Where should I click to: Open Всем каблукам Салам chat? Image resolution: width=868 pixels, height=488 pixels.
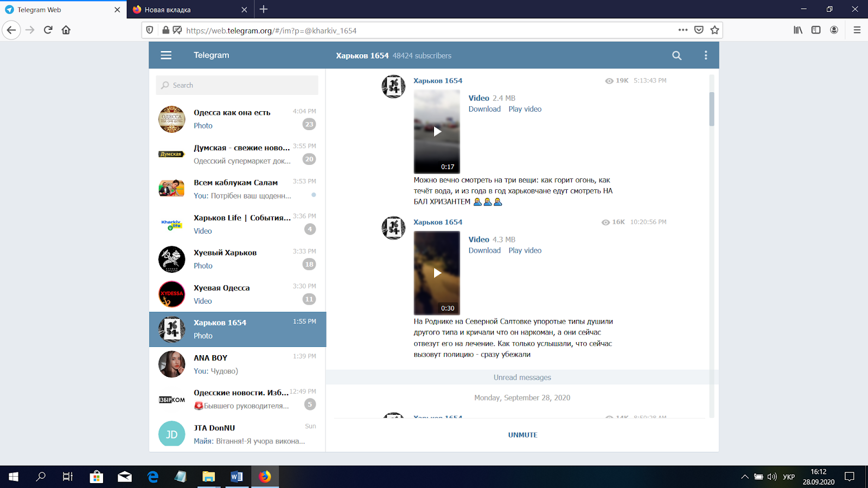(238, 189)
